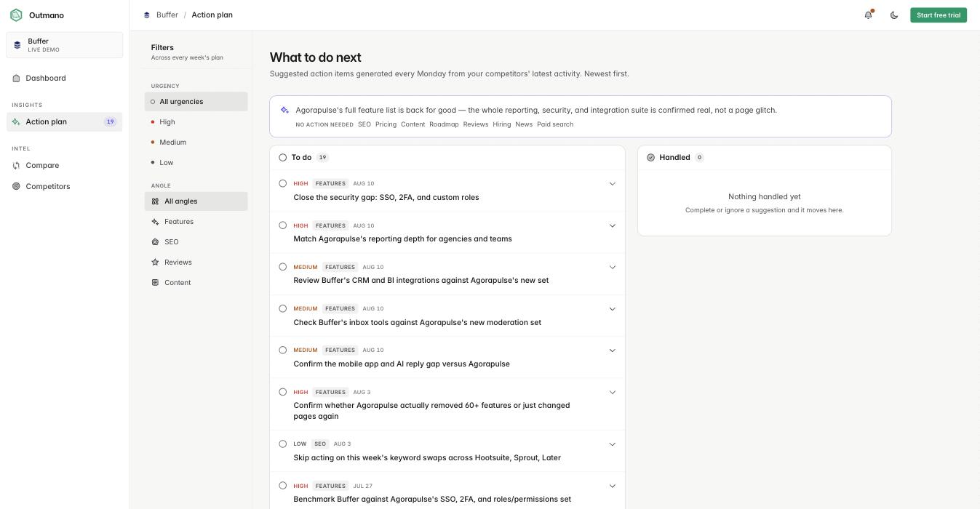Check off 'Check Buffer's inbox tools' item
The width and height of the screenshot is (980, 509).
[283, 308]
